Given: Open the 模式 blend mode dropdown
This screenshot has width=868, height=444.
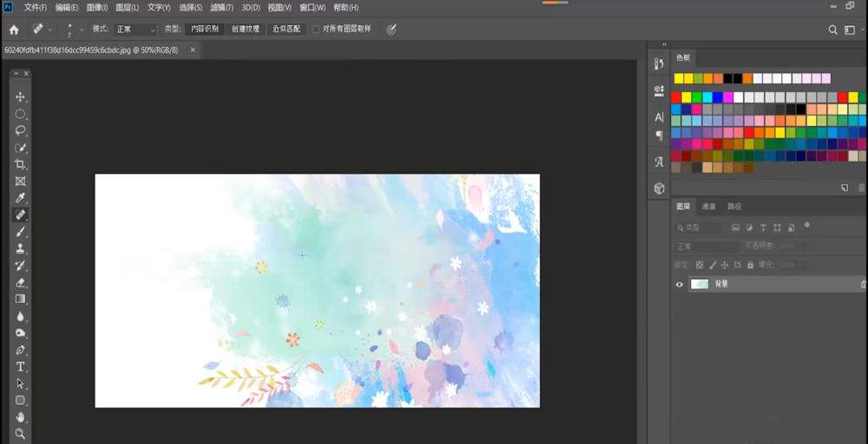Looking at the screenshot, I should coord(135,30).
